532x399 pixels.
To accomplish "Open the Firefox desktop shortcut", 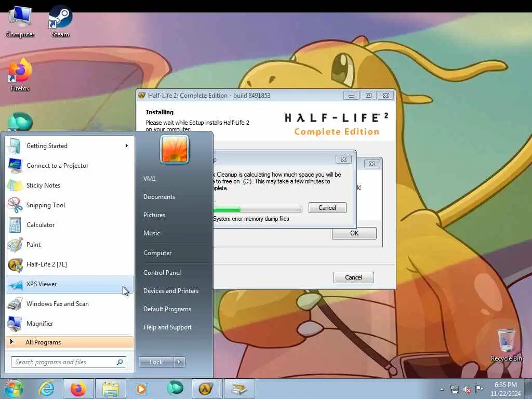I will coord(20,75).
